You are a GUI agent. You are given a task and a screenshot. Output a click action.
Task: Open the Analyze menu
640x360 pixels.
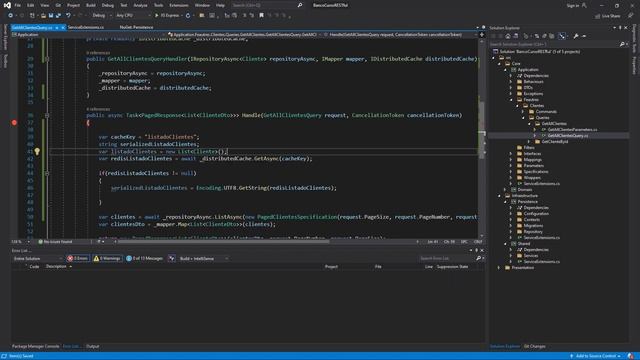coord(140,5)
